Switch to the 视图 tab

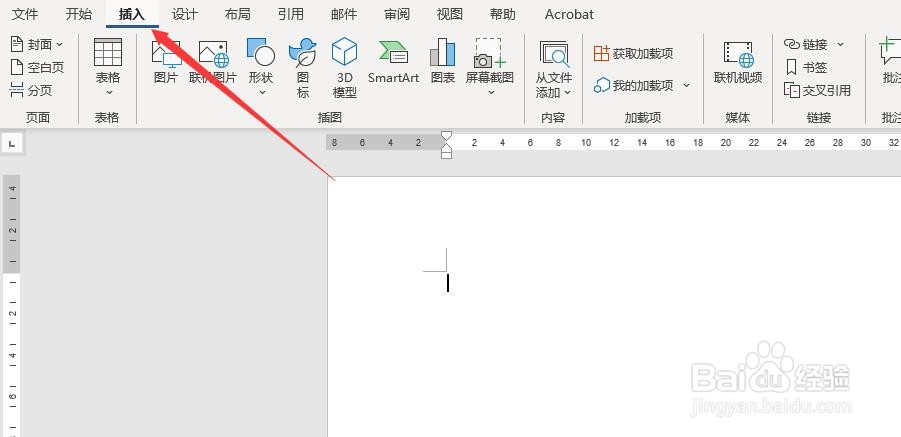pyautogui.click(x=450, y=14)
